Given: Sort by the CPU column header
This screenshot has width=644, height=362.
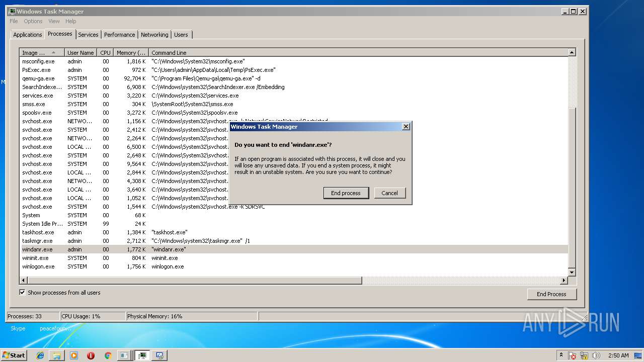Looking at the screenshot, I should point(105,53).
